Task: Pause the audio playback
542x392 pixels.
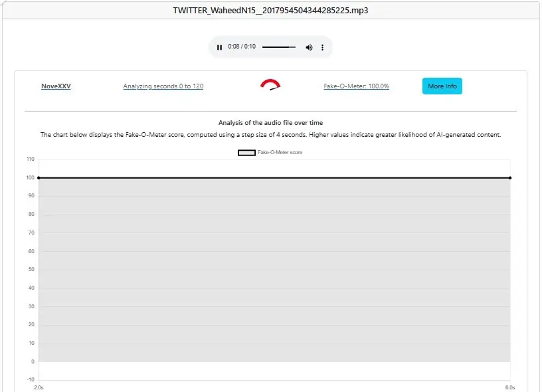Action: (220, 47)
